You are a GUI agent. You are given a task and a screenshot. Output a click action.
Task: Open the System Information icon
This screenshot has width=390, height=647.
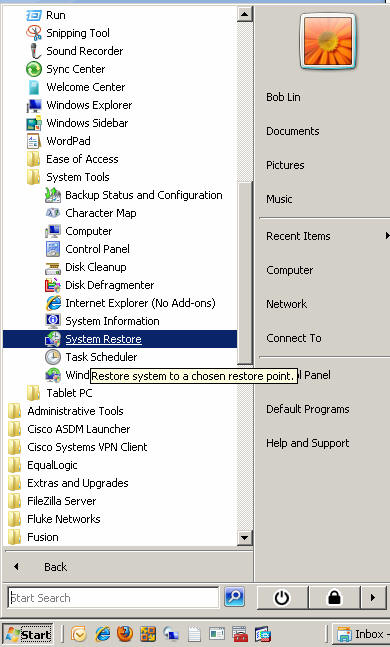point(53,321)
